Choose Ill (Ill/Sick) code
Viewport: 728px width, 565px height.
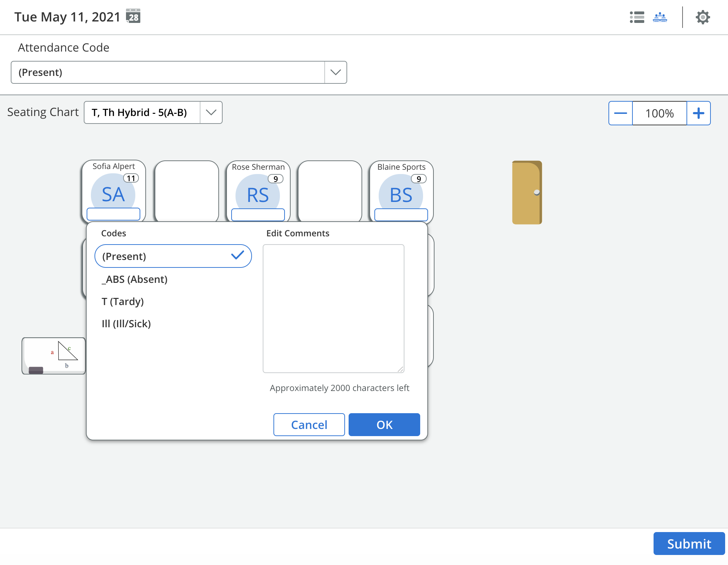click(126, 324)
